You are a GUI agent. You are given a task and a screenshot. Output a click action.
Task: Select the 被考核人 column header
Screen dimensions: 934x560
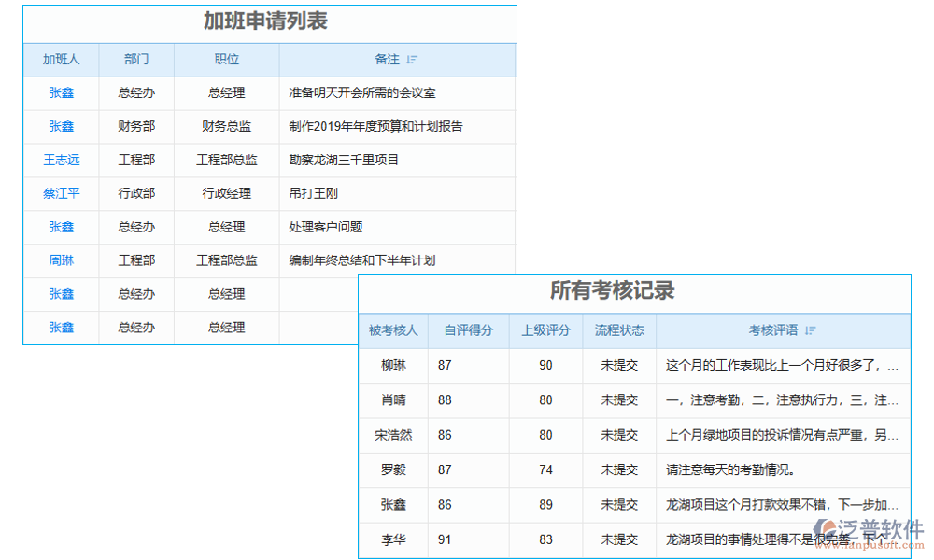(392, 329)
